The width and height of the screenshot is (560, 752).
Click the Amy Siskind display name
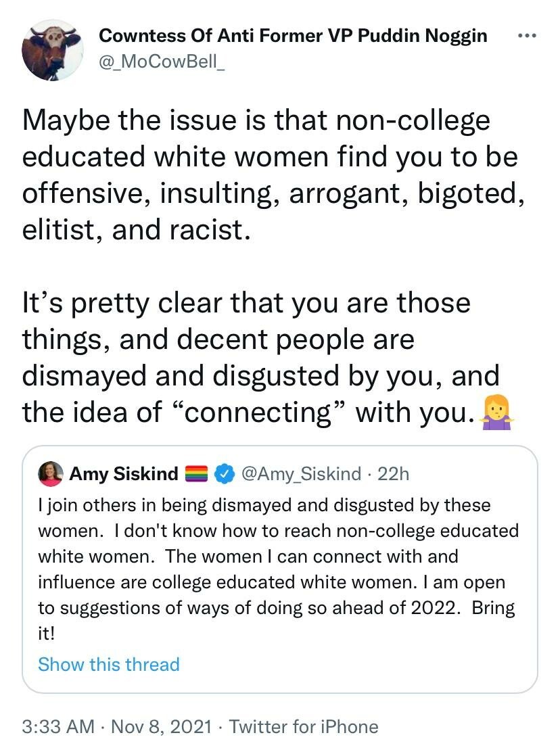point(124,474)
